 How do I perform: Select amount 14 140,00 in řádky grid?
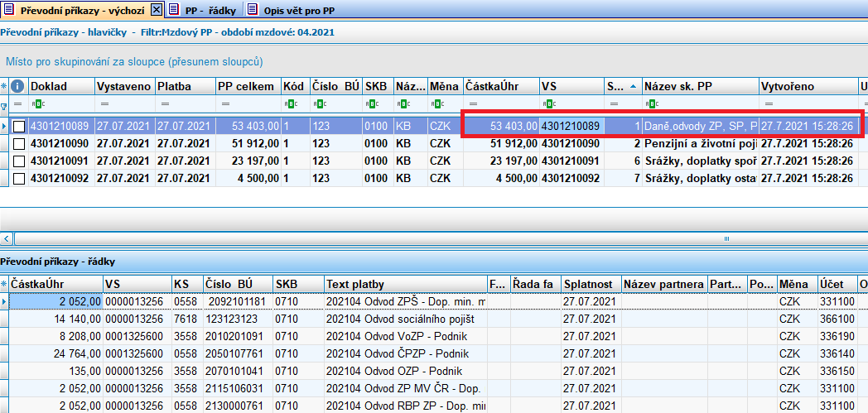(56, 319)
